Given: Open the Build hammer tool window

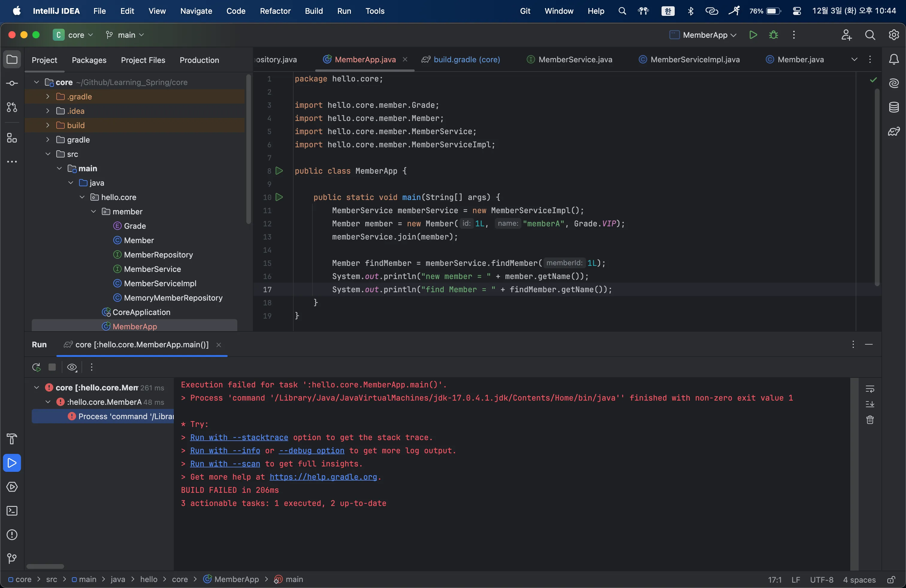Looking at the screenshot, I should tap(12, 439).
